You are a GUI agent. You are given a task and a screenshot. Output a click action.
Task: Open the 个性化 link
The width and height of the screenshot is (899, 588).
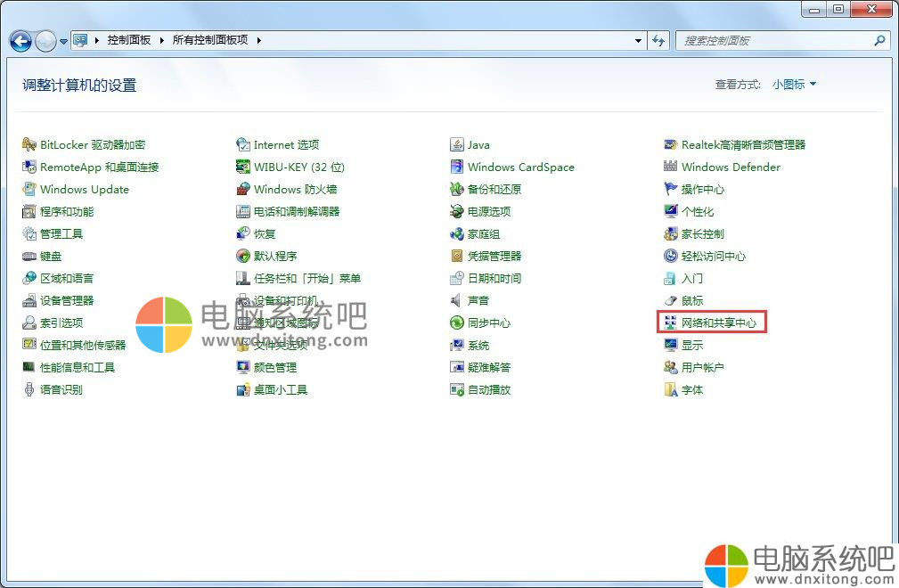coord(698,211)
